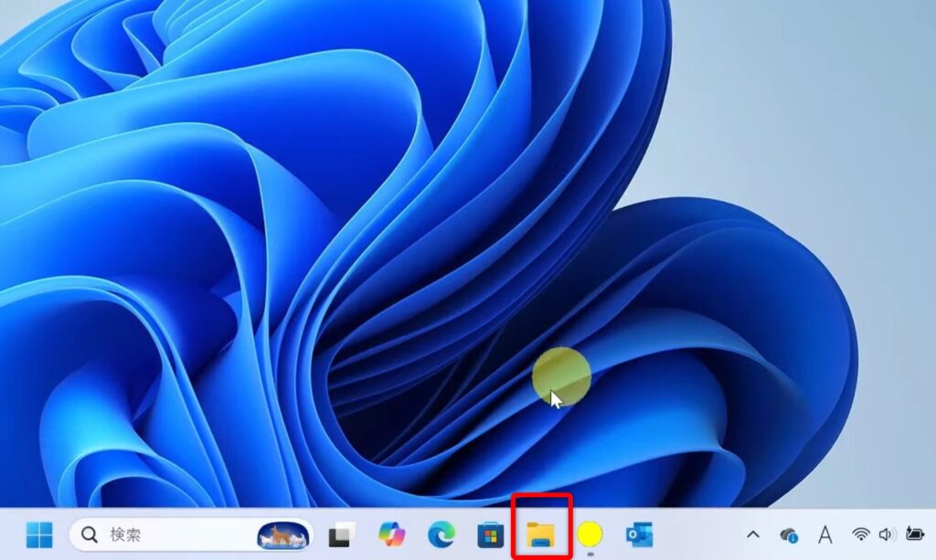Switch to the yellow circle app
Image resolution: width=936 pixels, height=560 pixels.
[590, 533]
